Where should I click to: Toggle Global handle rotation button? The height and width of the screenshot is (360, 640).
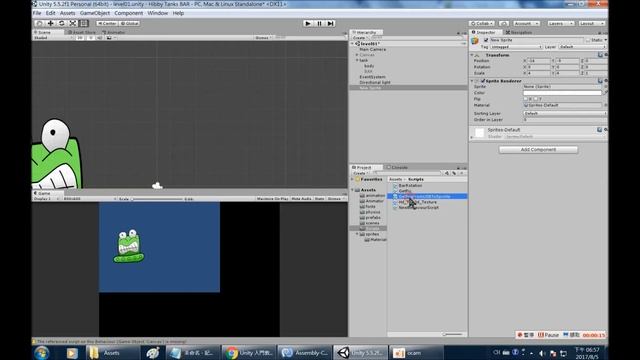point(129,23)
